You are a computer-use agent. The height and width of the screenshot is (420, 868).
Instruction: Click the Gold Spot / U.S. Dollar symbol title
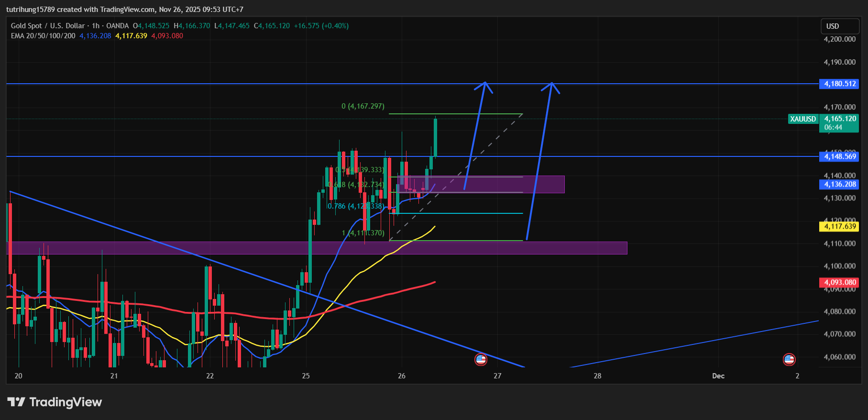tap(48, 26)
